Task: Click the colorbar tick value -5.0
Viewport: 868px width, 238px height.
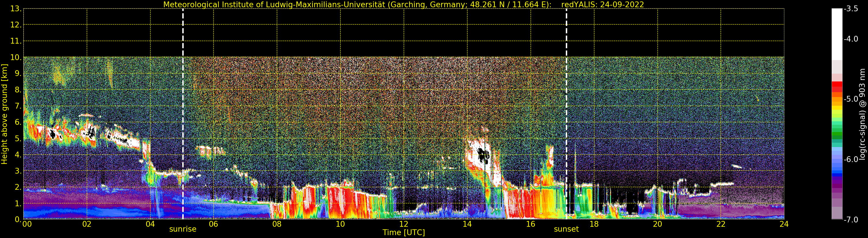Action: click(851, 99)
